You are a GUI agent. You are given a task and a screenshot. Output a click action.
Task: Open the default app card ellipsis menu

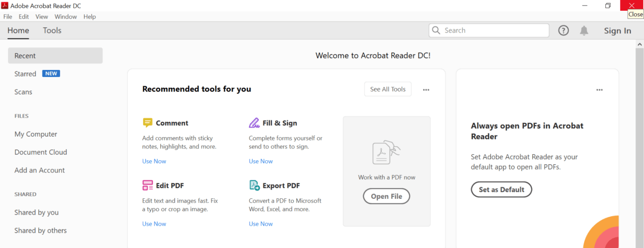point(599,90)
